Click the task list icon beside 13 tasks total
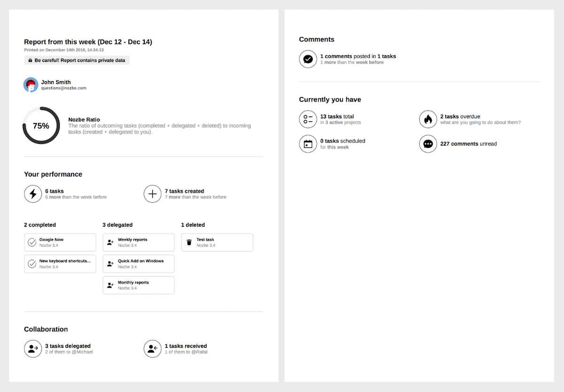The width and height of the screenshot is (564, 392). pyautogui.click(x=308, y=119)
